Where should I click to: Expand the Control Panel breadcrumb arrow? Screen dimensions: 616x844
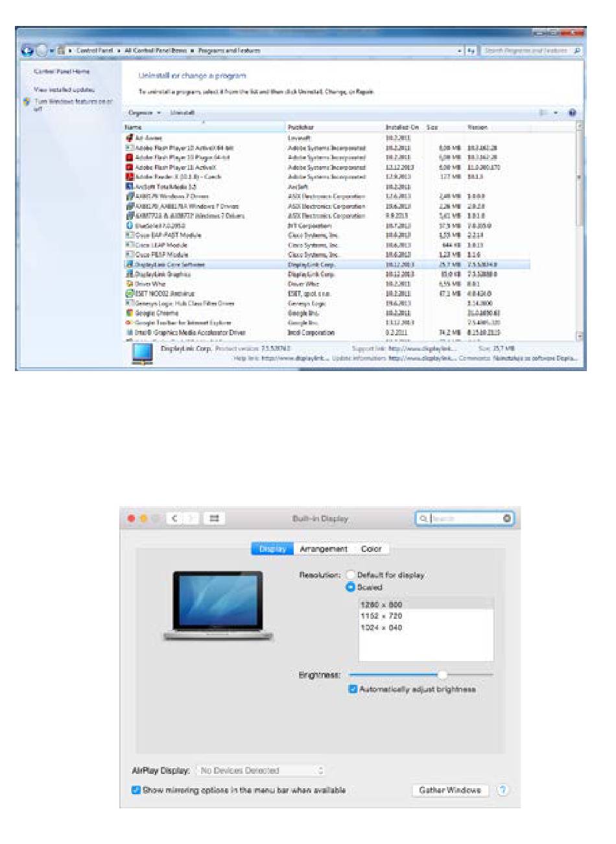click(x=121, y=51)
